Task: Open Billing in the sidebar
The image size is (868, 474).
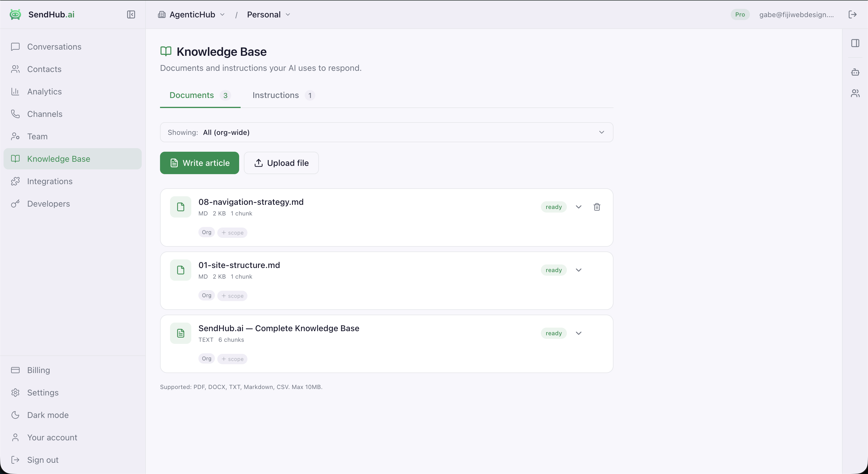Action: coord(72,370)
